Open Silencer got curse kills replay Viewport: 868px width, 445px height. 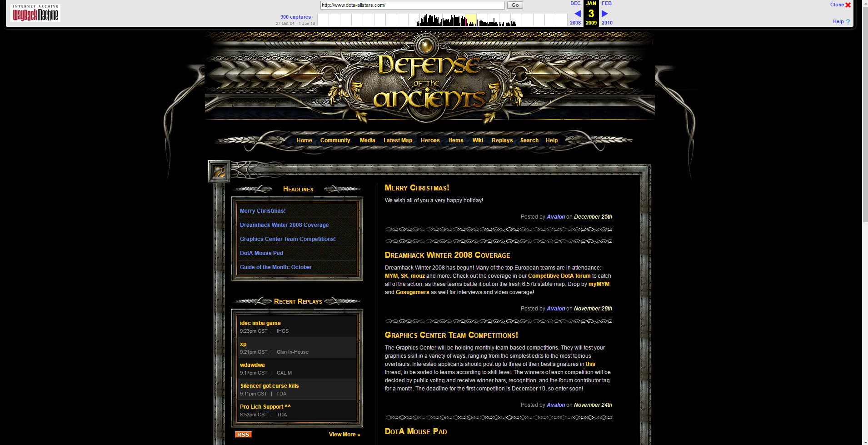(x=269, y=386)
